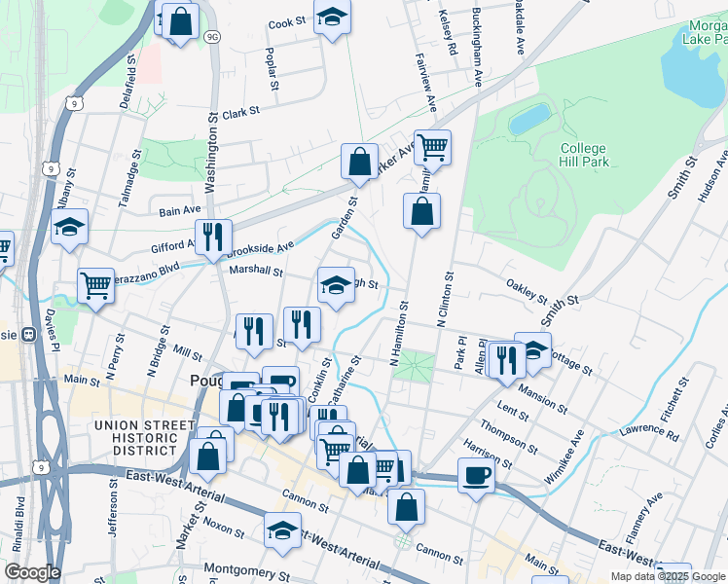728x584 pixels.
Task: Select the N Hamilton St label
Action: (x=399, y=334)
